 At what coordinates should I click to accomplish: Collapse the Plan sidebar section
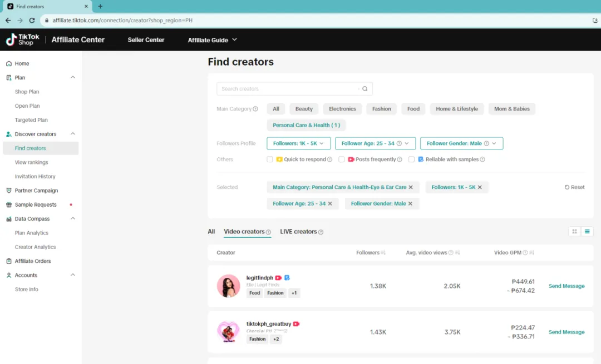point(72,78)
